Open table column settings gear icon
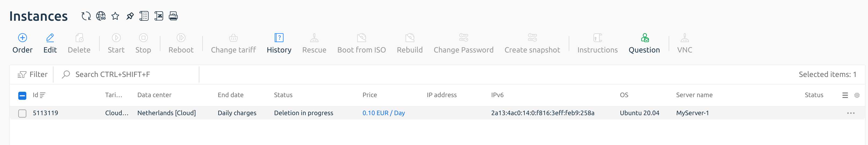 coord(857,96)
